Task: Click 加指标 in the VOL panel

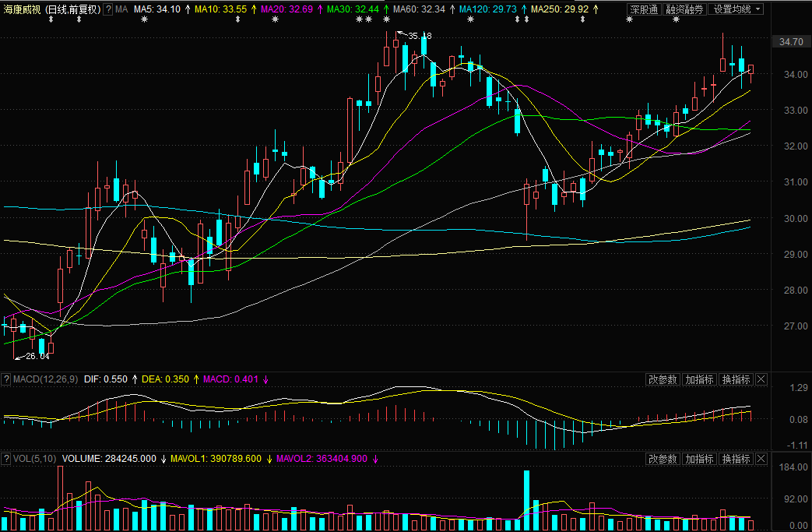Action: tap(699, 459)
